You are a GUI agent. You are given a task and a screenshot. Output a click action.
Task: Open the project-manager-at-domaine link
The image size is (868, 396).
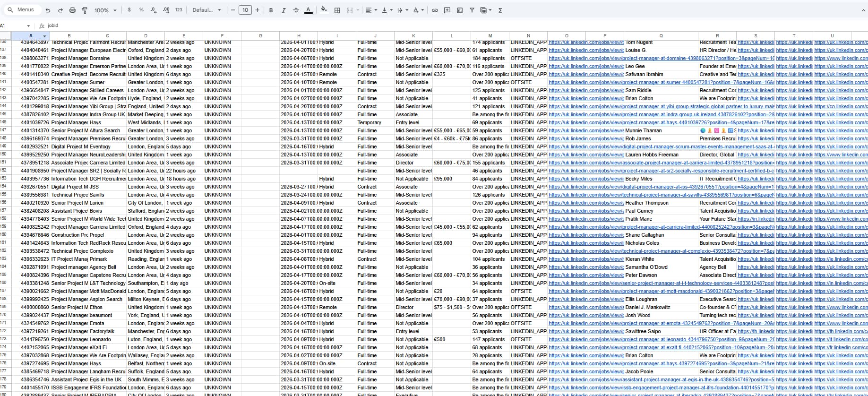click(x=662, y=59)
